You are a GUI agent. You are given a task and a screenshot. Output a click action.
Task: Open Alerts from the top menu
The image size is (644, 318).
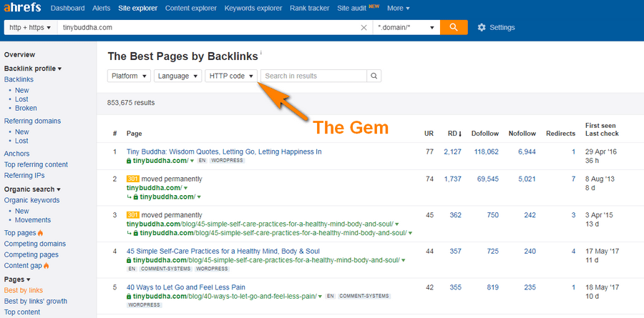(x=102, y=8)
